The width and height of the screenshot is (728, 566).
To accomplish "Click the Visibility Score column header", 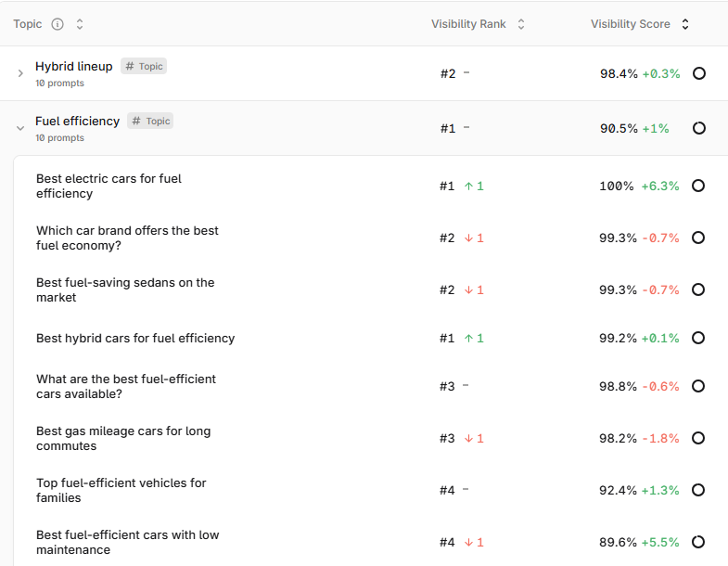I will click(630, 24).
